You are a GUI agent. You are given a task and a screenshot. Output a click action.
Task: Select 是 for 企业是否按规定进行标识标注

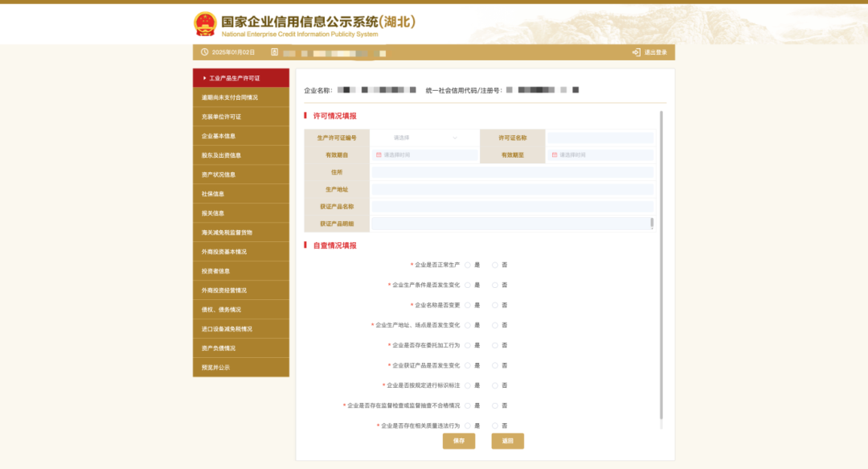[x=468, y=386]
